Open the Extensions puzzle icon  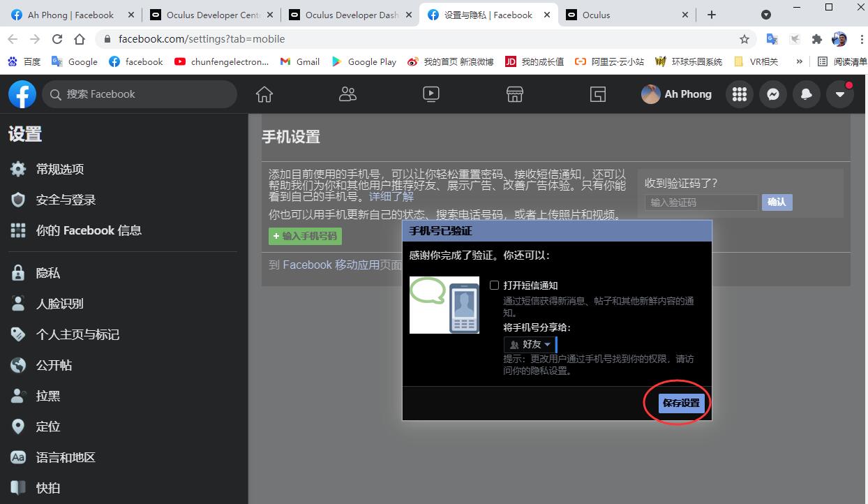(817, 39)
